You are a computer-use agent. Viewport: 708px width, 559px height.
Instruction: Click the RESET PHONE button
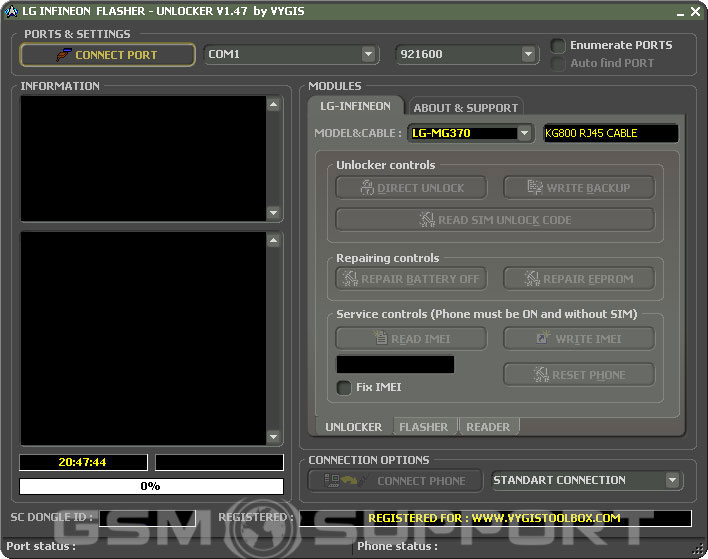579,375
